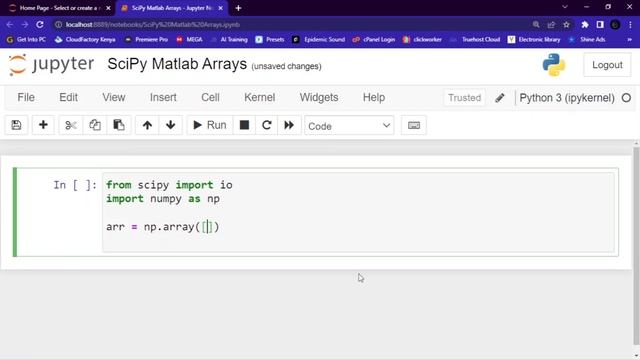This screenshot has width=640, height=360.
Task: Expand the tab search chevron in title bar
Action: tap(565, 7)
